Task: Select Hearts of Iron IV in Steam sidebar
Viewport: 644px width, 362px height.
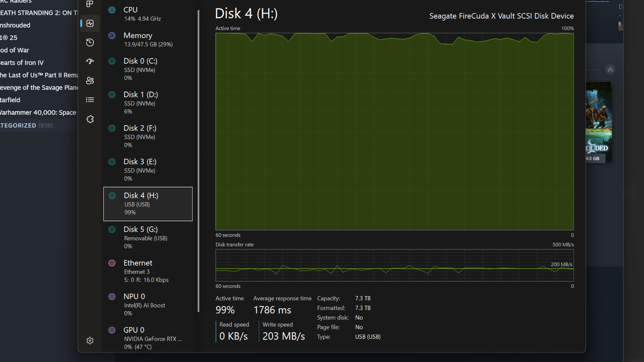Action: point(22,62)
